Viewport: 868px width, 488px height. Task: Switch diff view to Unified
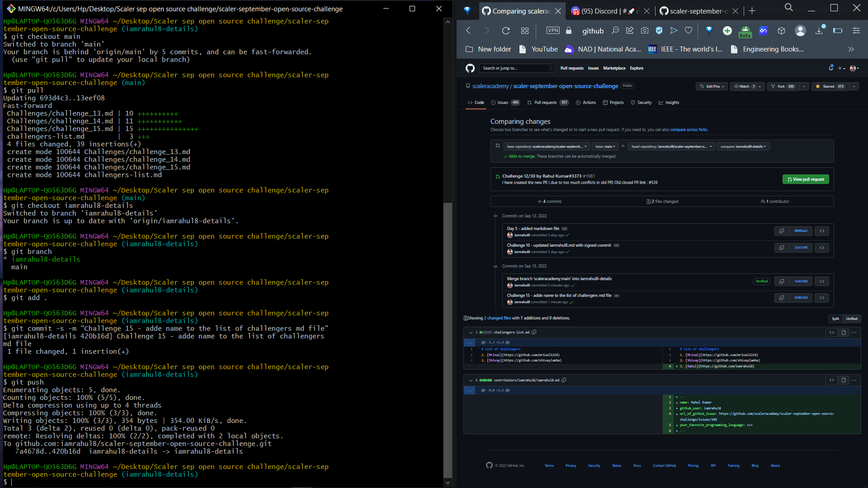pos(852,319)
